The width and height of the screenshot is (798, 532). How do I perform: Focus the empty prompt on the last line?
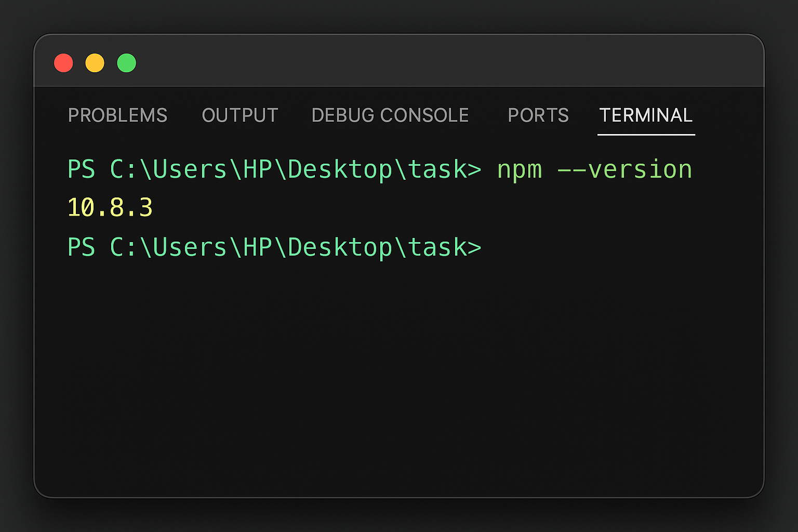click(x=275, y=247)
